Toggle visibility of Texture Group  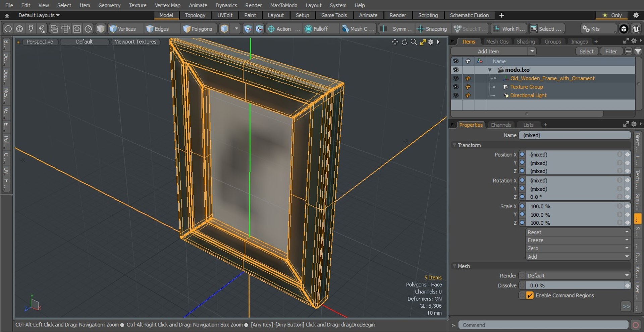[455, 87]
